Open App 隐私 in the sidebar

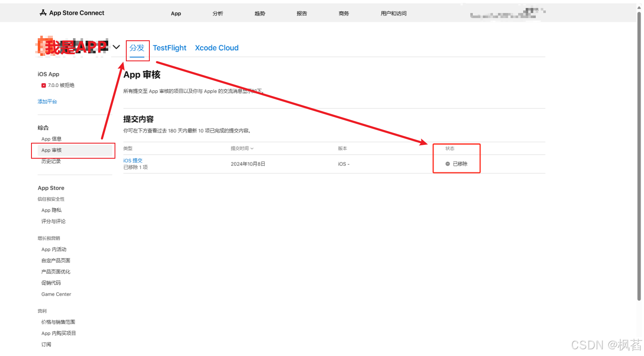click(x=51, y=210)
